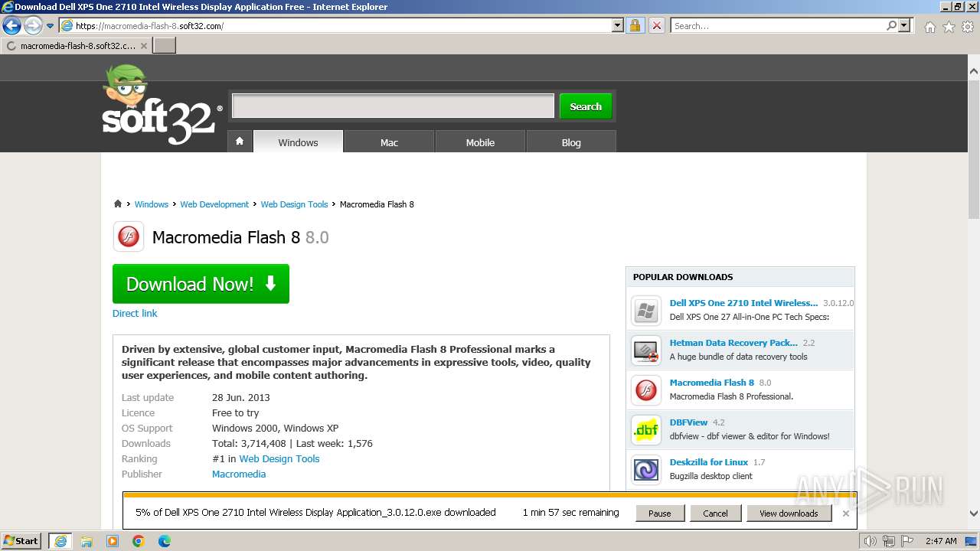The width and height of the screenshot is (980, 551).
Task: Expand the address bar autocomplete dropdown
Action: (618, 25)
